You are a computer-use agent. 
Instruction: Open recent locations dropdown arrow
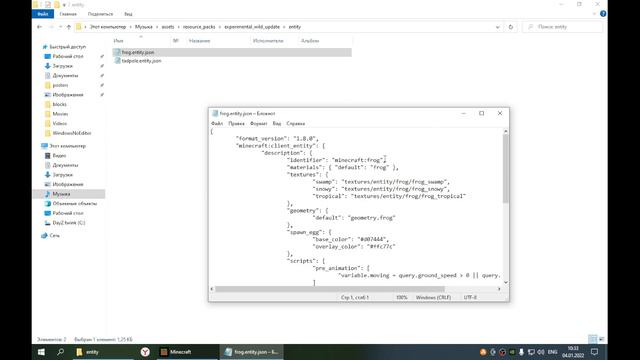click(60, 27)
